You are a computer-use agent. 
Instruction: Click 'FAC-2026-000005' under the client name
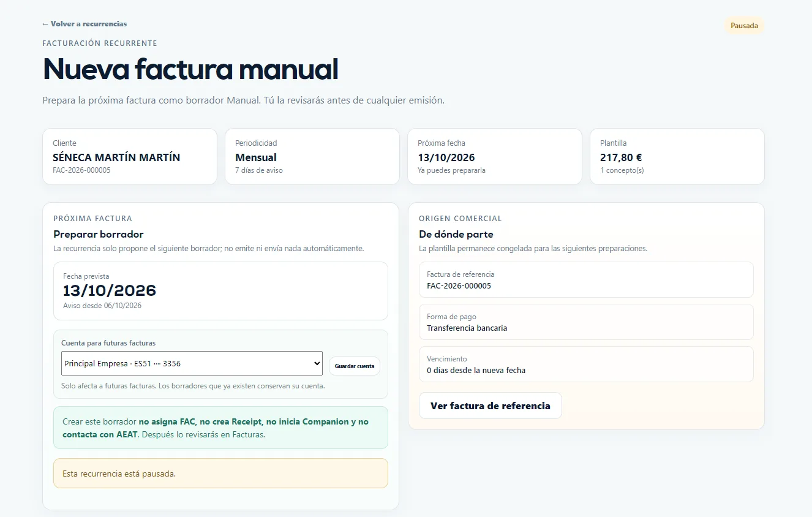[81, 170]
